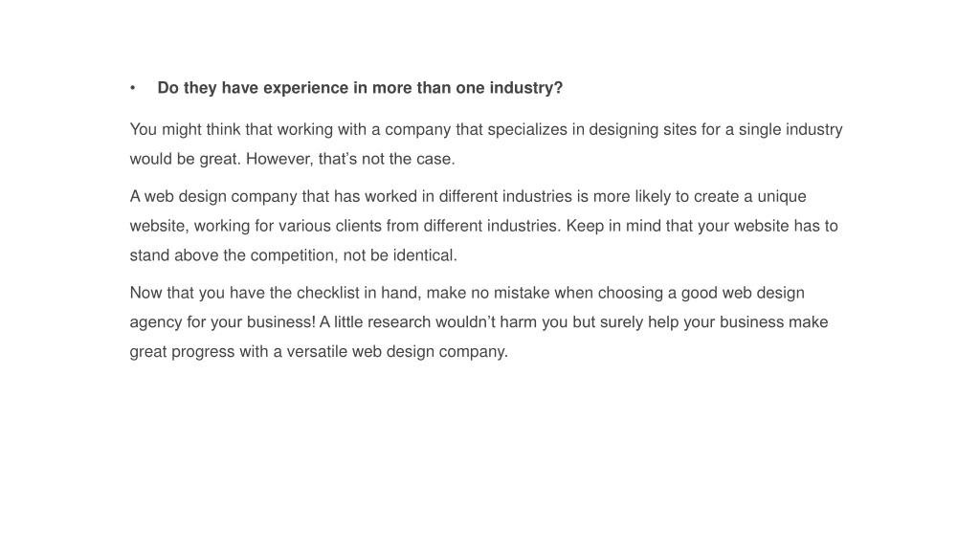Click the bullet point before the heading

tap(132, 88)
